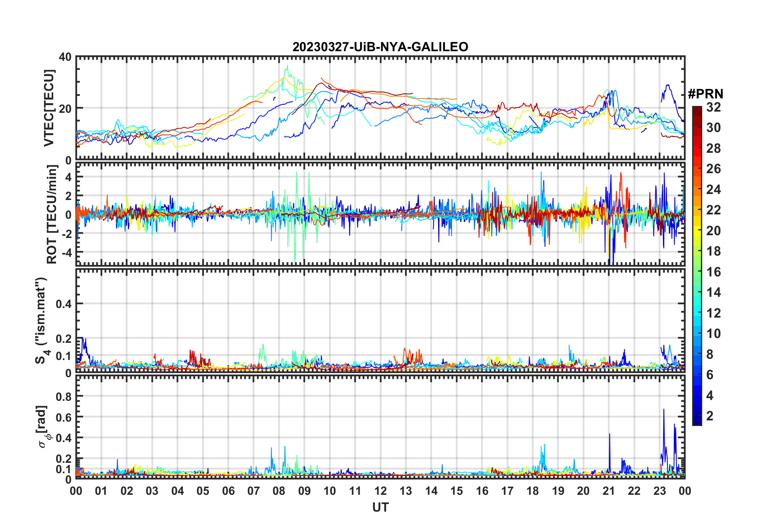Click x-axis tick label 06
Viewport: 761px width, 532px height.
tap(228, 491)
